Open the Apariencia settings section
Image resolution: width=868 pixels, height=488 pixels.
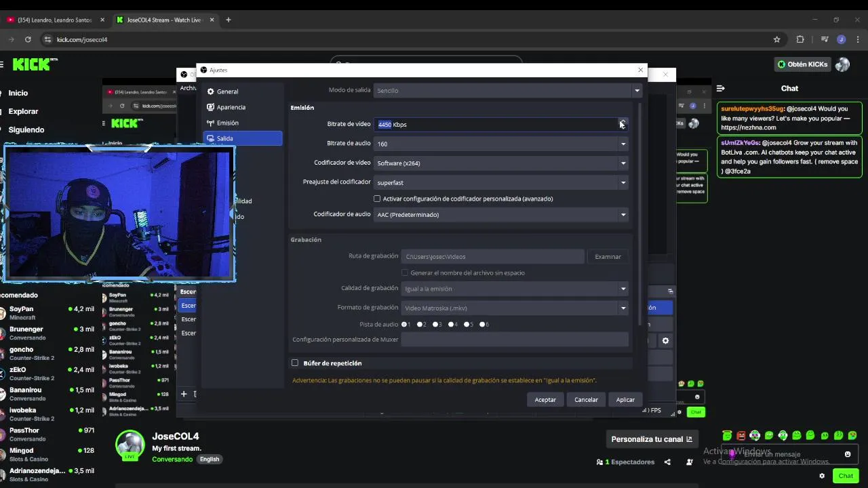point(243,107)
